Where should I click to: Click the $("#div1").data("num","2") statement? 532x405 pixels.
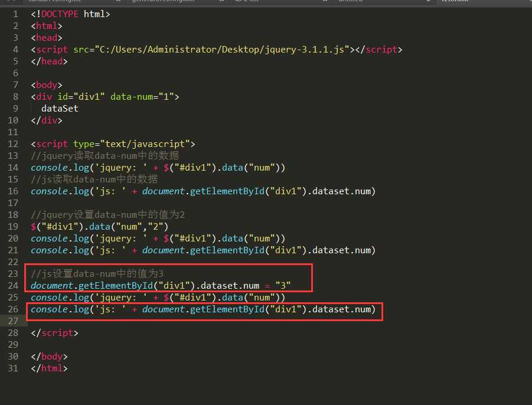(x=99, y=227)
